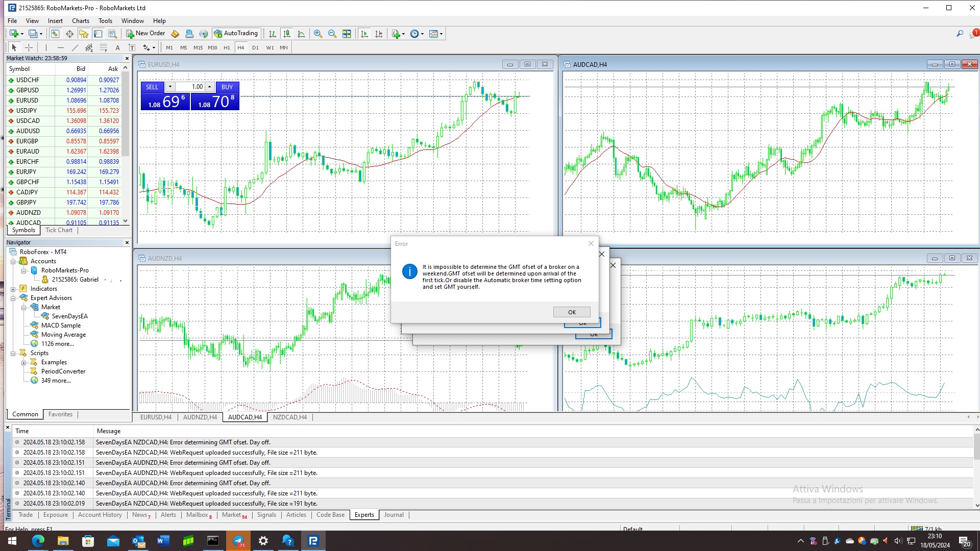Select the Equidistant Channel tool

(89, 47)
